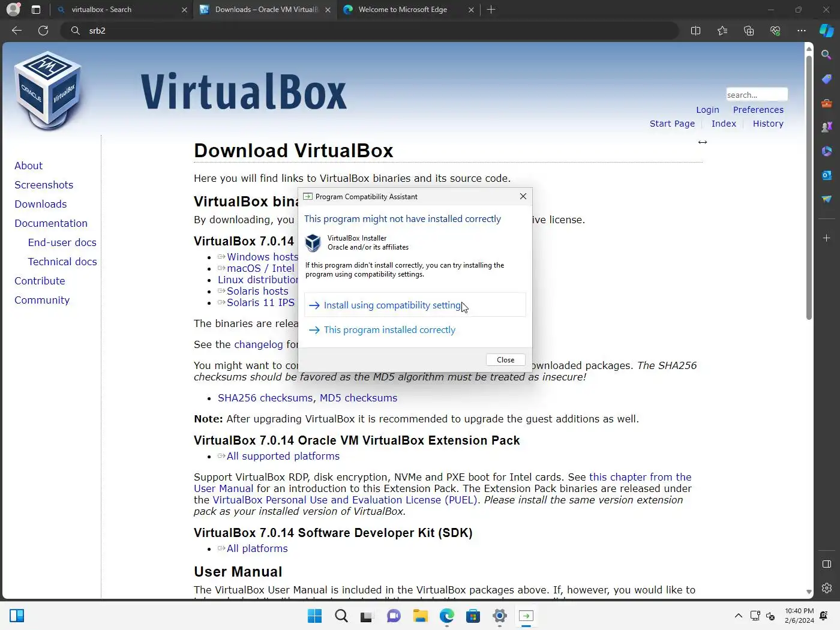
Task: Click the address bar containing srb2
Action: (370, 31)
